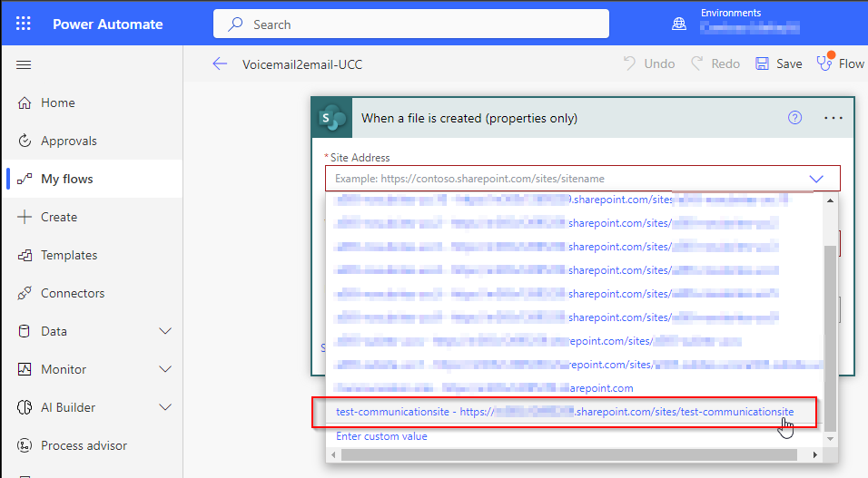The image size is (868, 478).
Task: Click the search magnifier icon
Action: coord(235,24)
